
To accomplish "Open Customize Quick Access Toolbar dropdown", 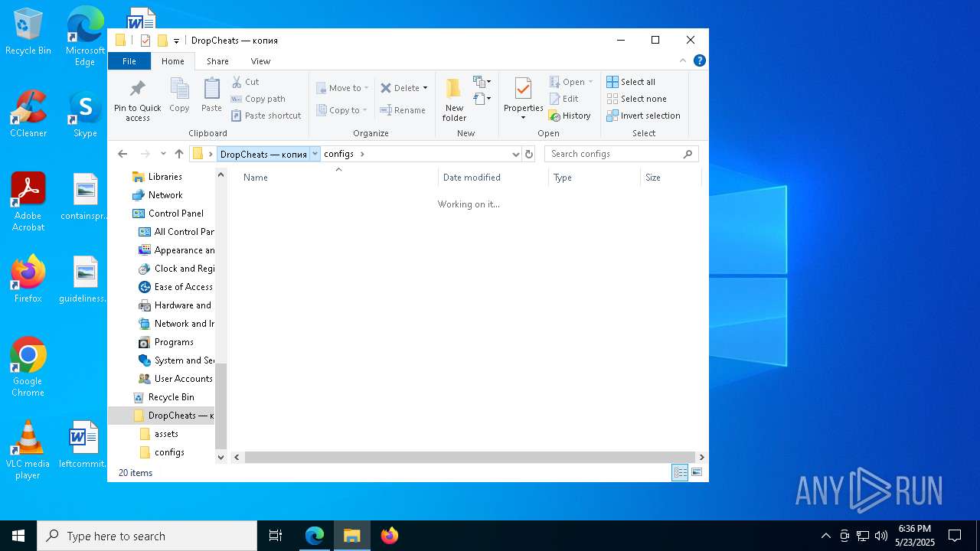I will (x=176, y=41).
